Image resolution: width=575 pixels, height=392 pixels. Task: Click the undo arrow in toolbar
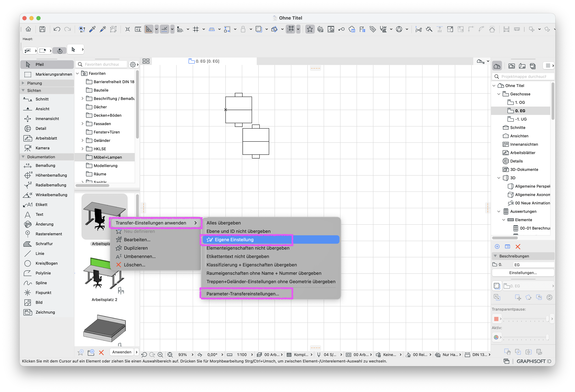(x=57, y=29)
